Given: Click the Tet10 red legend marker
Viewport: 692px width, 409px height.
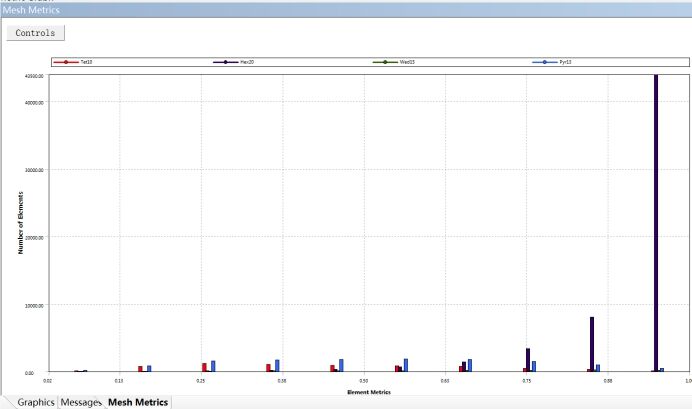Looking at the screenshot, I should point(65,62).
